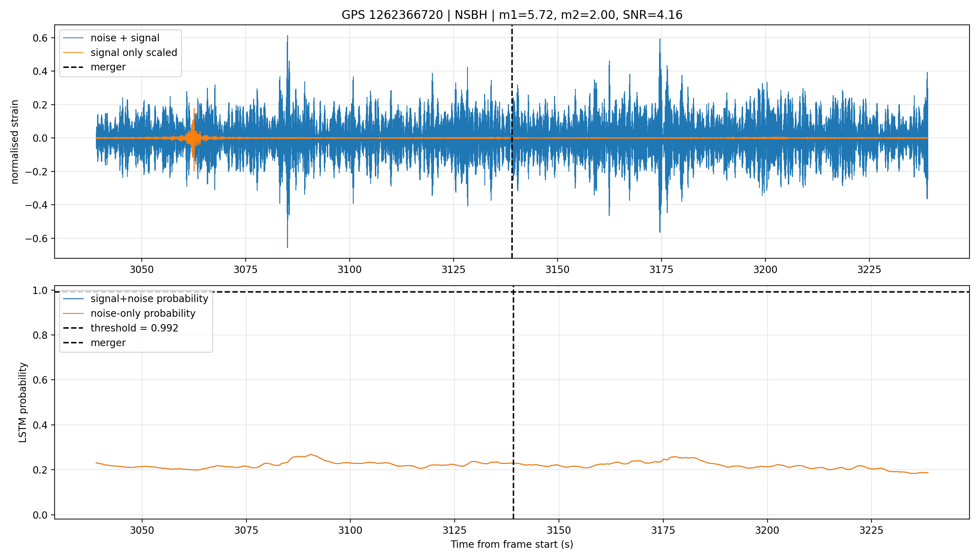
Task: Click the orange 'signal only scaled' legend line
Action: (73, 52)
